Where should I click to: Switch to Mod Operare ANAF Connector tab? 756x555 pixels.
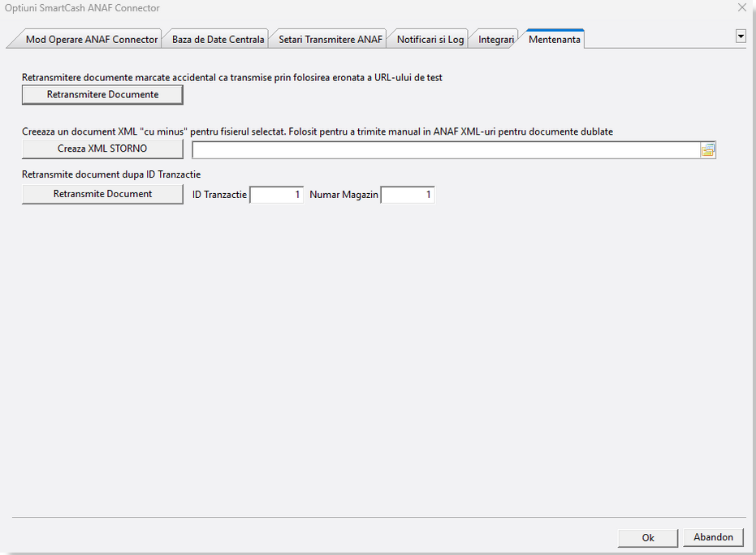(x=92, y=40)
